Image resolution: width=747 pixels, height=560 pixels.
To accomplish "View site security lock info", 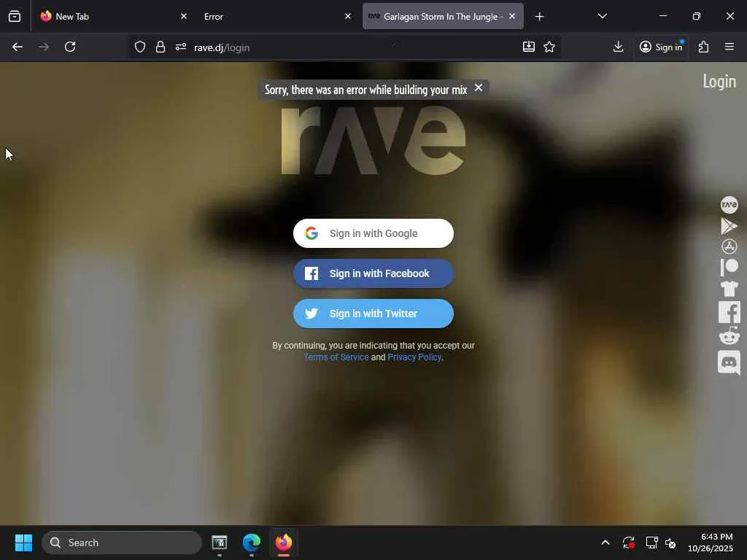I will (x=160, y=47).
